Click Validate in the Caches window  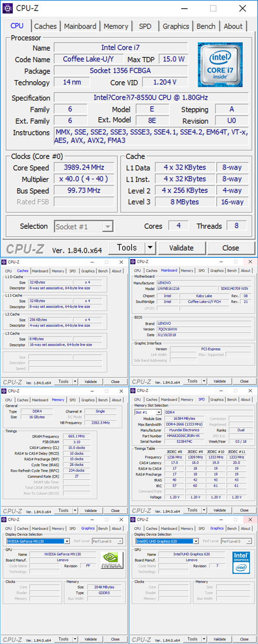coord(91,382)
